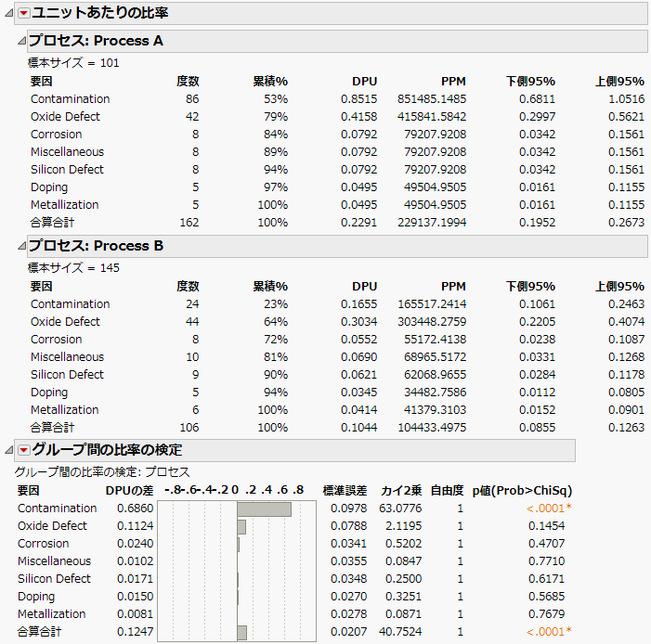
Task: Click 合算合計 p-value <.0001*
Action: click(549, 632)
